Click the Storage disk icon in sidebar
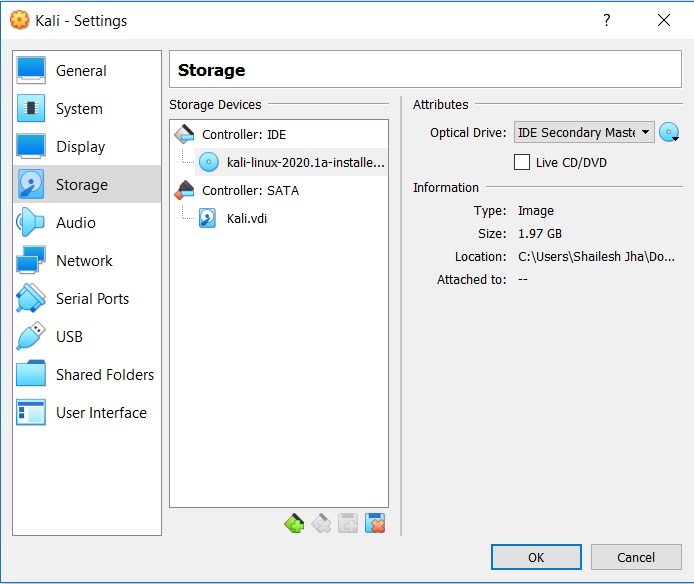Screen dimensions: 694x584 (x=31, y=184)
